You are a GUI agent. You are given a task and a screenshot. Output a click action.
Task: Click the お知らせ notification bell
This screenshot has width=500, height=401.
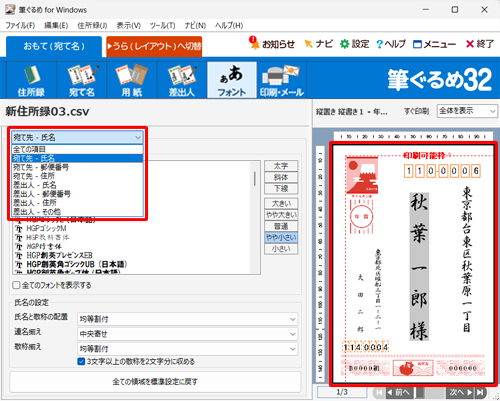(272, 44)
